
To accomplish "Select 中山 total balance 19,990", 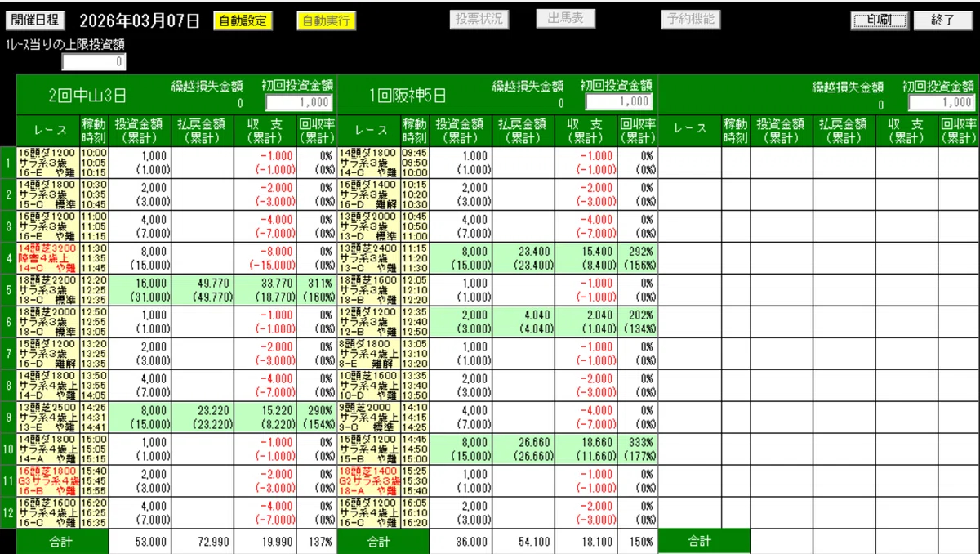I will 275,542.
